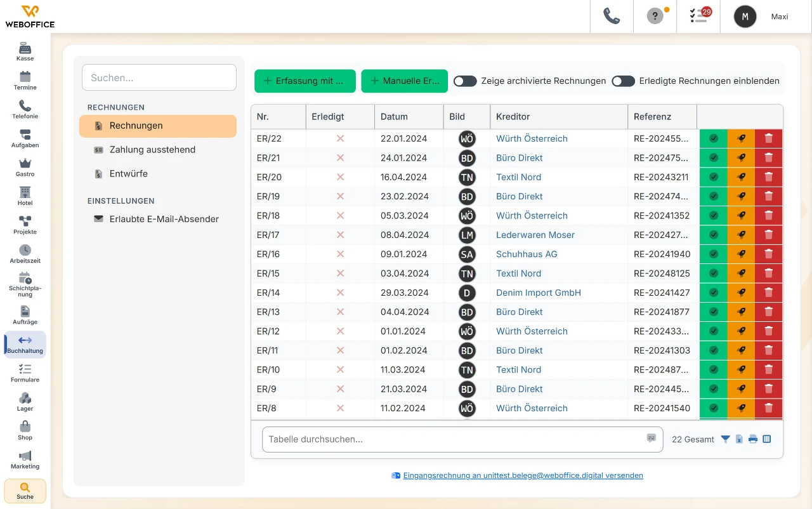Open Zahlung ausstehend in left menu
The image size is (812, 509).
click(158, 150)
